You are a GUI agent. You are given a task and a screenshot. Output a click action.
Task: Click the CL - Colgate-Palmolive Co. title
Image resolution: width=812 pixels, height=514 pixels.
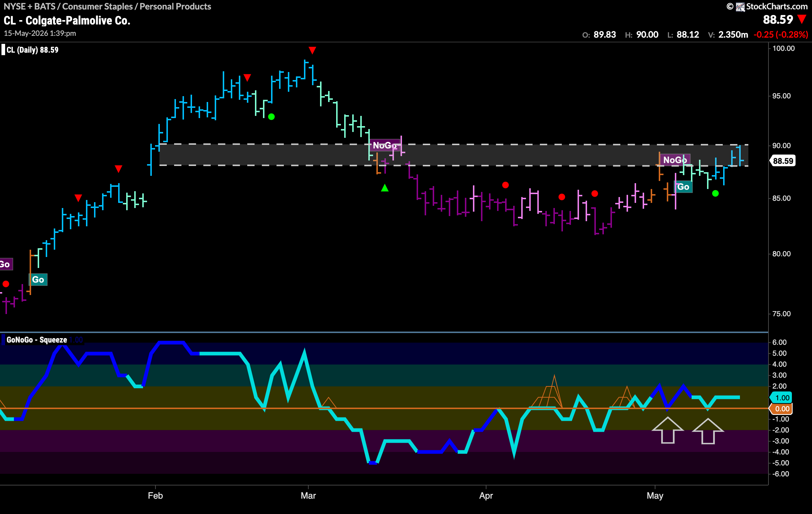(x=67, y=20)
